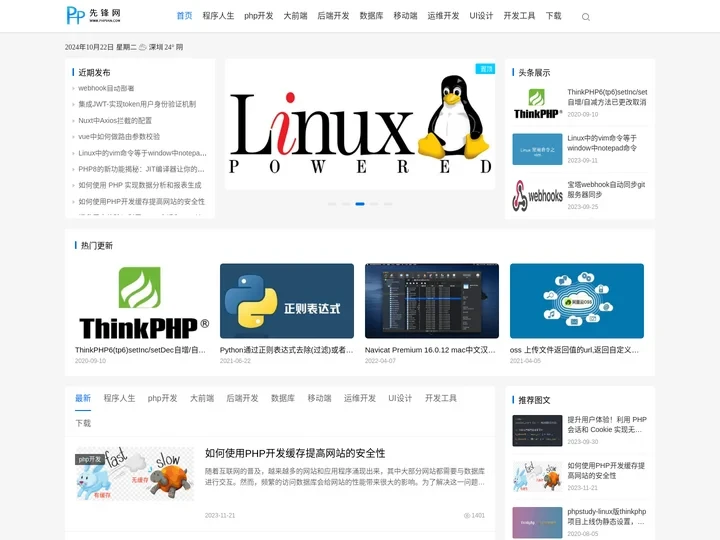Screen dimensions: 720x540
Task: Click the search magnifier icon
Action: point(585,17)
